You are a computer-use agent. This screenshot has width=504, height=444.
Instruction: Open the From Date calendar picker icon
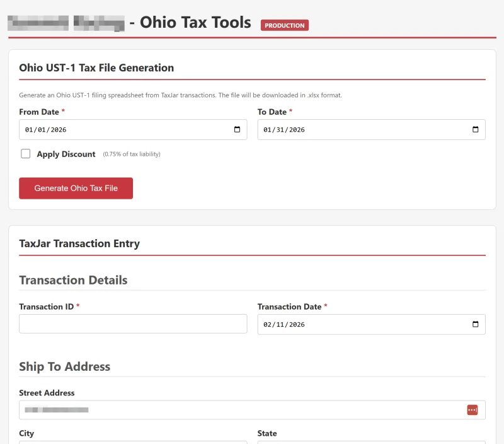point(238,129)
